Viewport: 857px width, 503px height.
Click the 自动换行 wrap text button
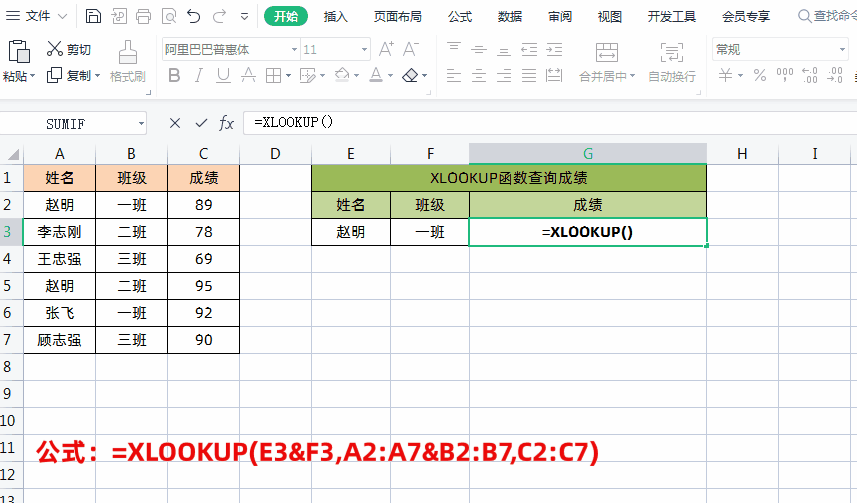point(672,62)
